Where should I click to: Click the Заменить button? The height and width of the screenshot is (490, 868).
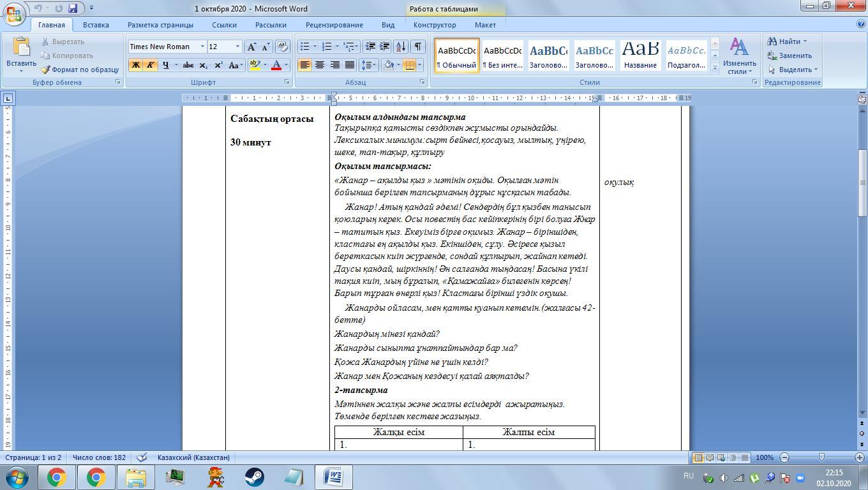coord(790,56)
